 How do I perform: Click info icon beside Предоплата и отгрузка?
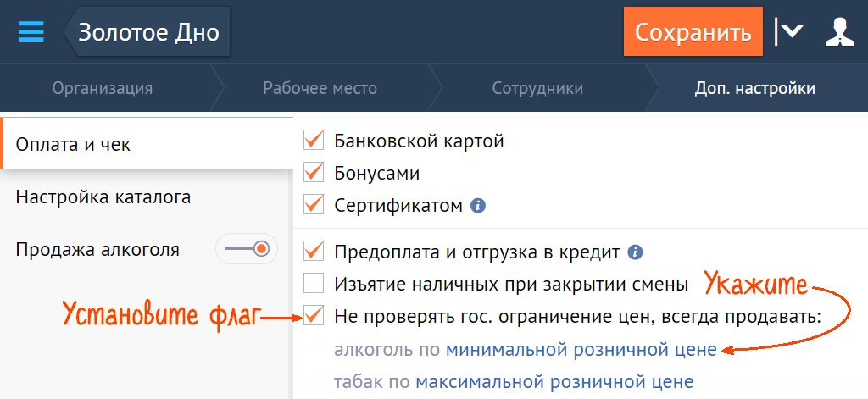[635, 252]
